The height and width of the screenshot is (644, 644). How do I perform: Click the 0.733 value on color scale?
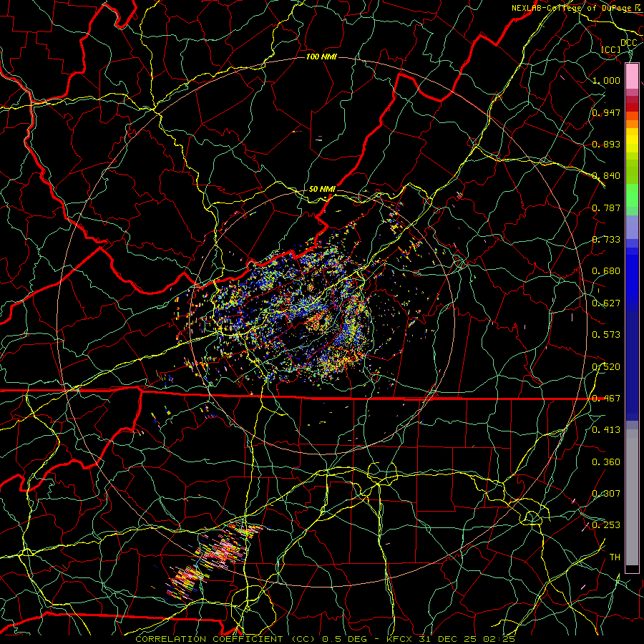606,240
